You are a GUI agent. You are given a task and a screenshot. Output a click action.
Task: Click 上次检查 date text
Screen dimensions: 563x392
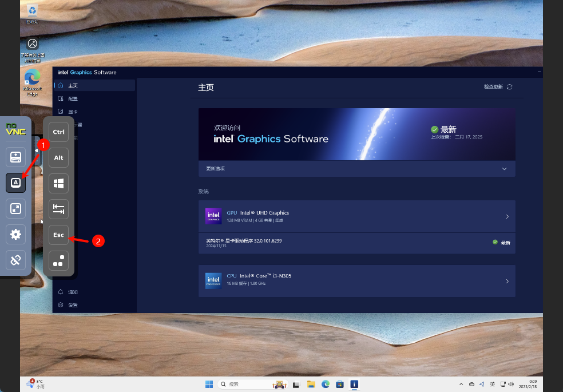(457, 137)
